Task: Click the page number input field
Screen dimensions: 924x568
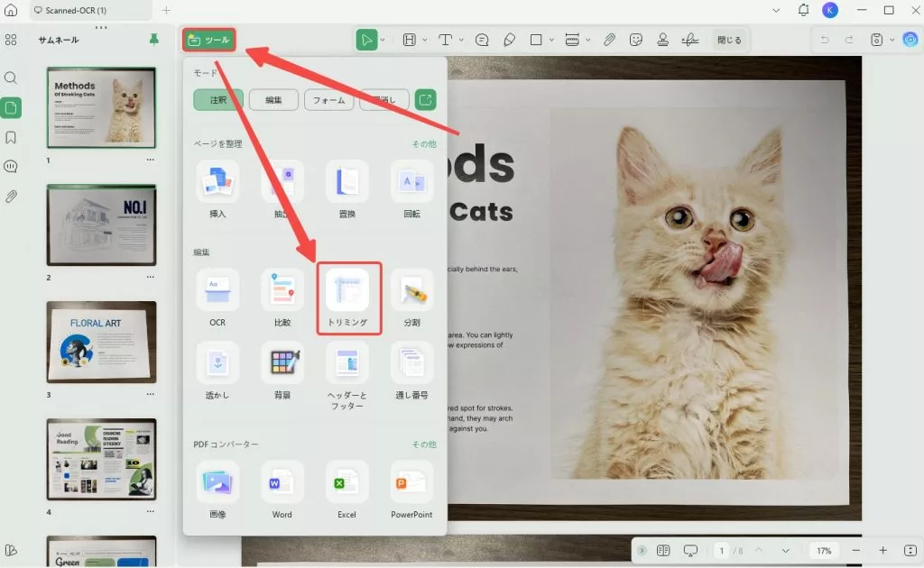Action: click(721, 551)
